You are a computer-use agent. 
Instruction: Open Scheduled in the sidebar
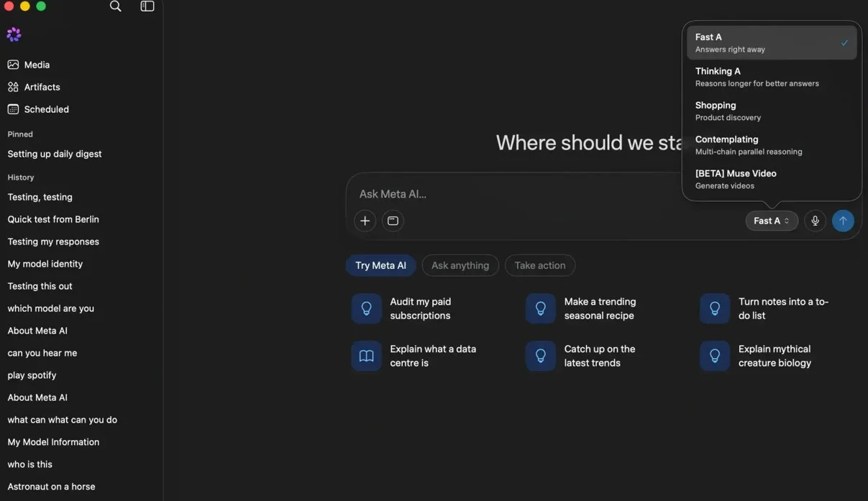(x=46, y=109)
